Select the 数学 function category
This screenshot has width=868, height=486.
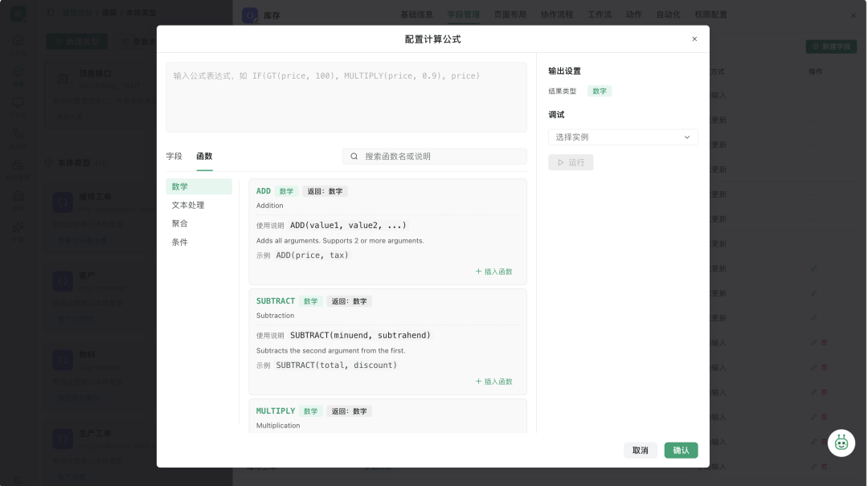click(199, 186)
